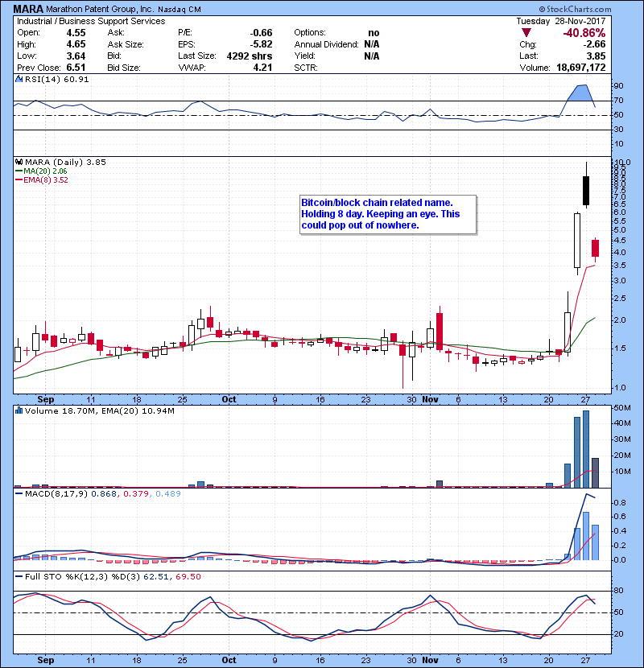The image size is (644, 668).
Task: Click the RSI area-chart icon beside RSI(14)
Action: pyautogui.click(x=19, y=79)
